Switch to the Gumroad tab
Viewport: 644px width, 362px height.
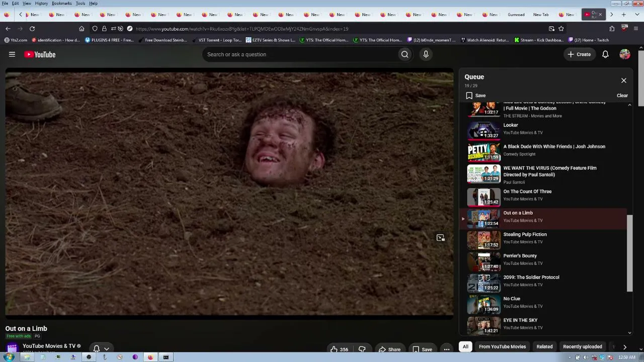click(x=516, y=15)
